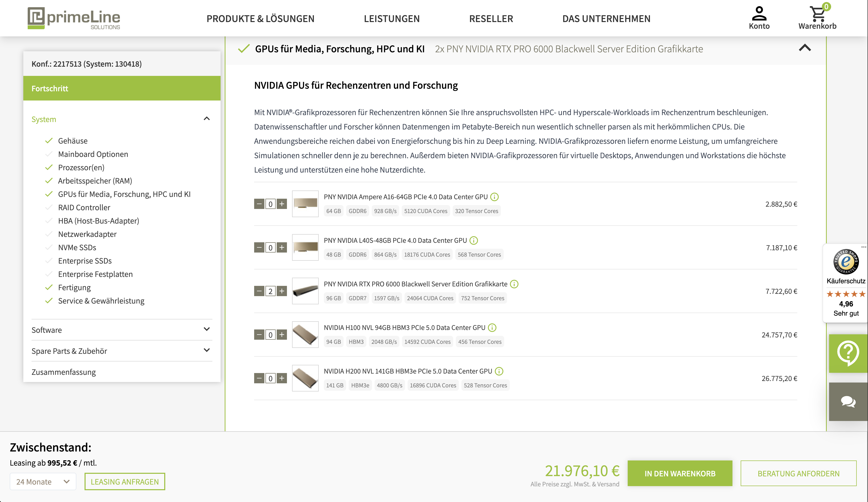This screenshot has height=502, width=868.
Task: Open the RESELLER menu item
Action: tap(491, 19)
